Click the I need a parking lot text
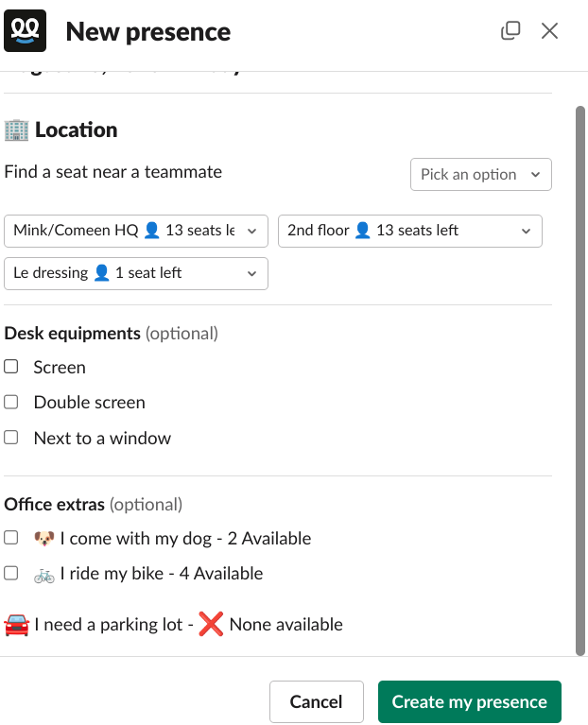This screenshot has height=725, width=588. [x=109, y=625]
